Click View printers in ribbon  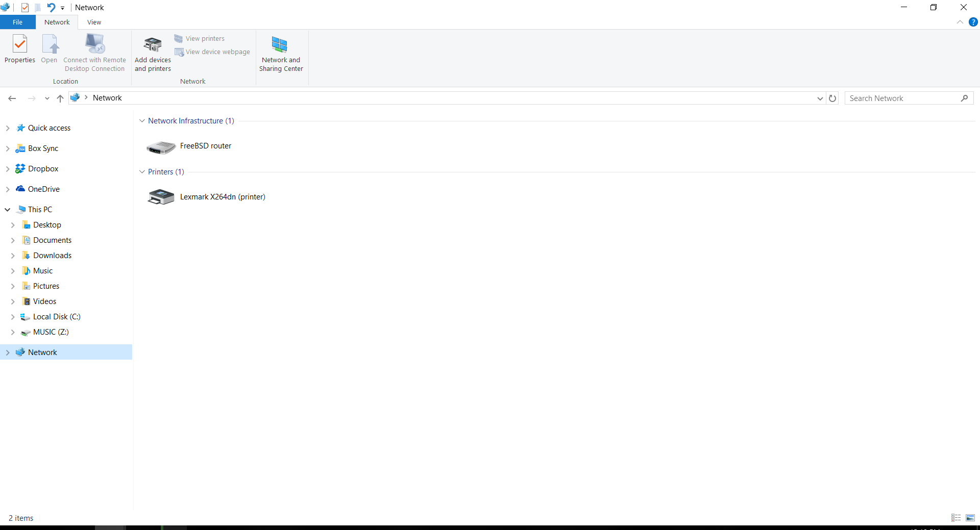pos(200,39)
